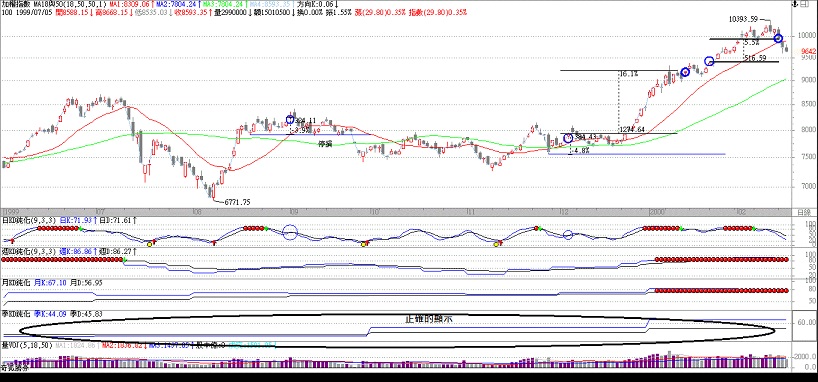Click the panel layout icon at top right
The height and width of the screenshot is (382, 818).
pyautogui.click(x=804, y=4)
